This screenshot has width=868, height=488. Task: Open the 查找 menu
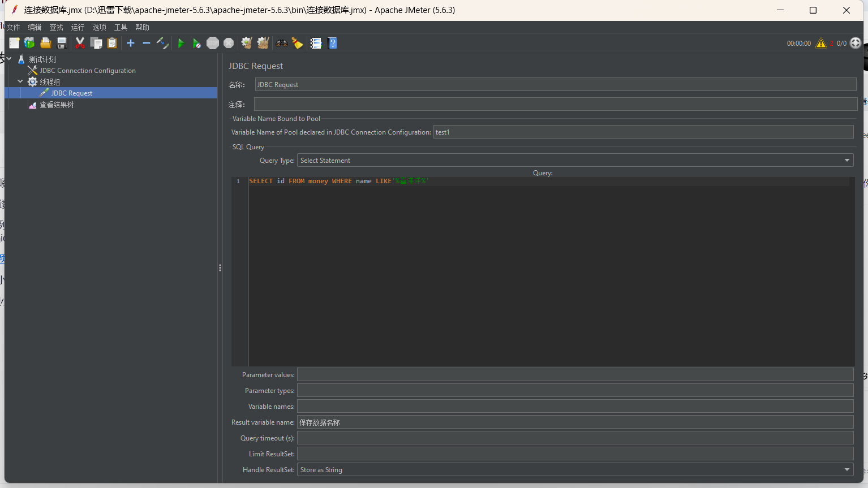(56, 27)
